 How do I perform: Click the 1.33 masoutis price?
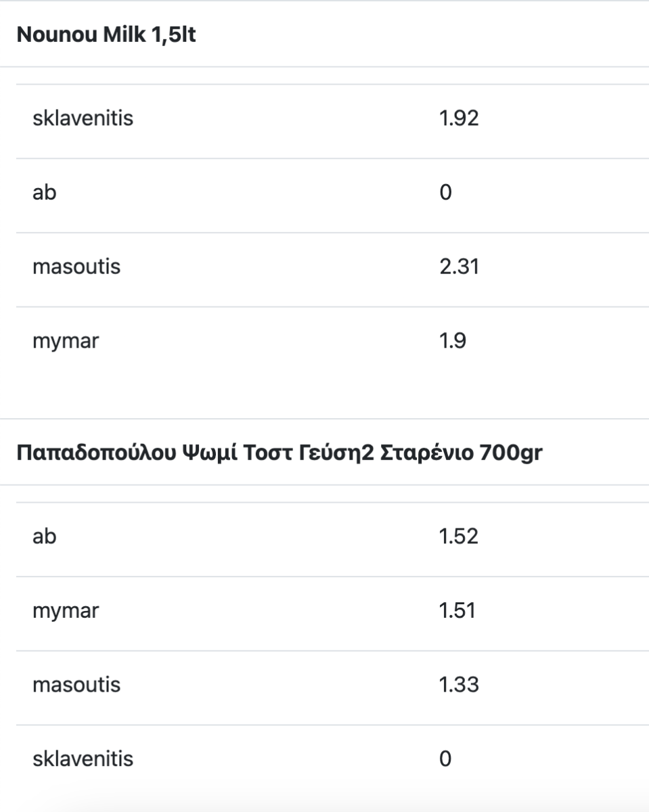click(x=459, y=685)
